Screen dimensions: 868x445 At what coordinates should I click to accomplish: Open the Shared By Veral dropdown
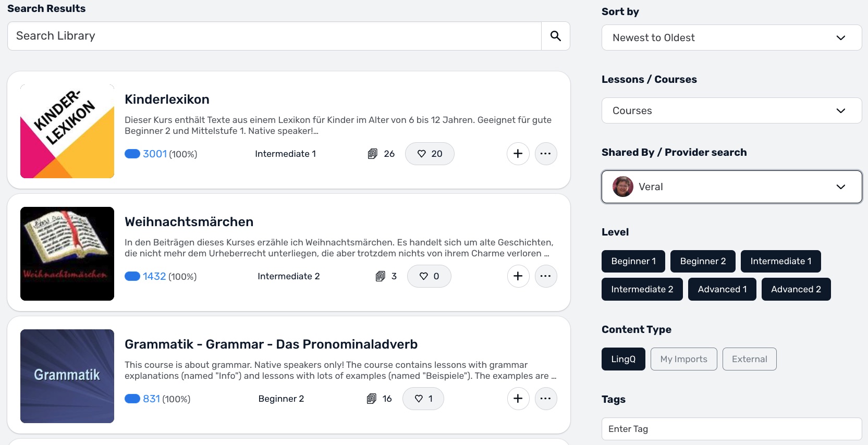(x=731, y=187)
